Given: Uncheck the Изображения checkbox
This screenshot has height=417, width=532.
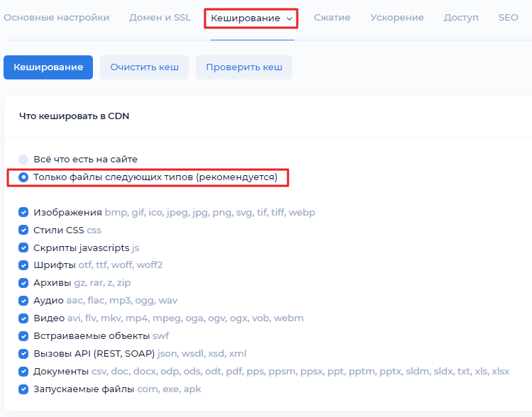Looking at the screenshot, I should pyautogui.click(x=23, y=213).
